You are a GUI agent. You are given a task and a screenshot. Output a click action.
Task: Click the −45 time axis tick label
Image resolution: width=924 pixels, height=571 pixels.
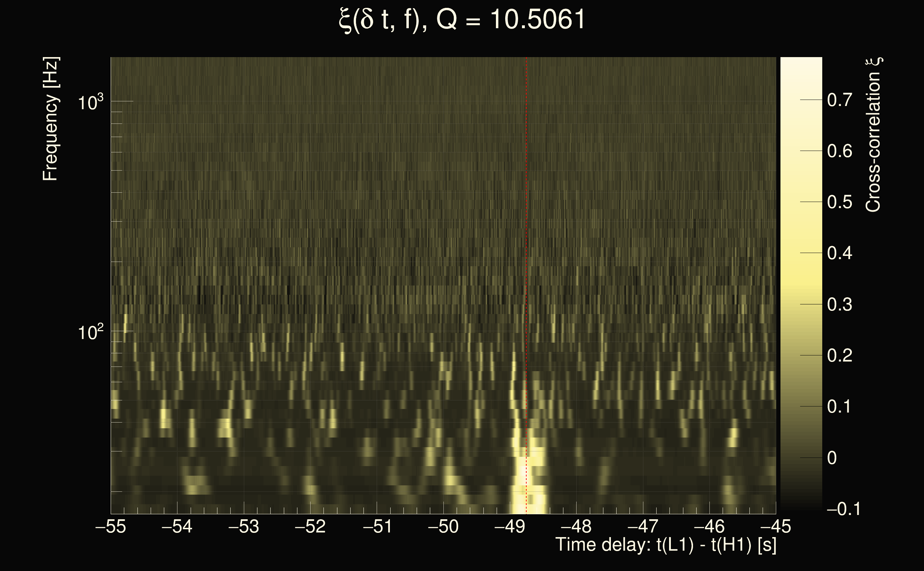tap(775, 526)
